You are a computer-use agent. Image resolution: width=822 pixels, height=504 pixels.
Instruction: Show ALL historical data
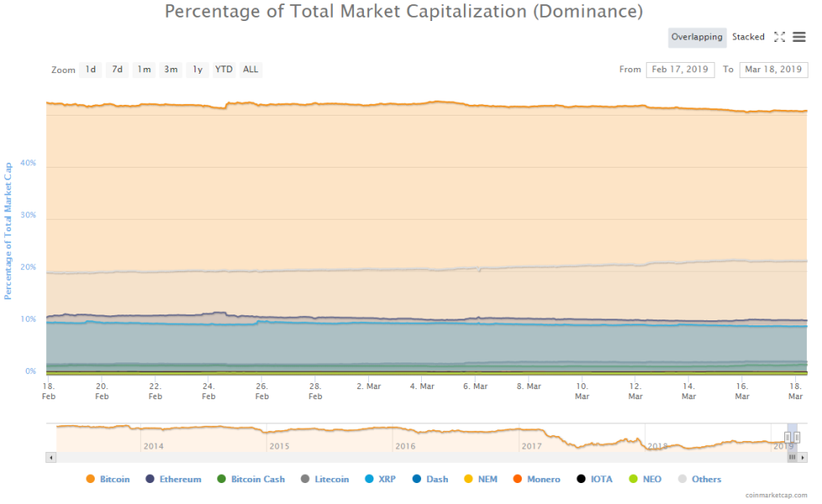point(251,70)
